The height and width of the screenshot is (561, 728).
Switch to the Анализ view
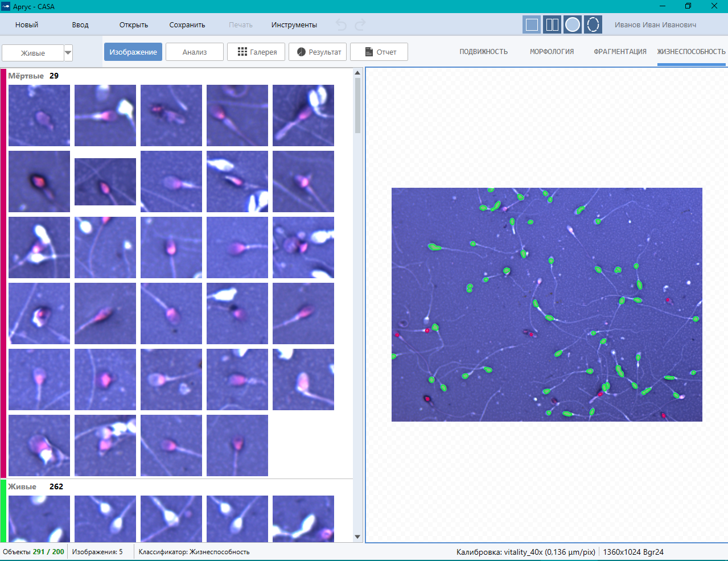tap(195, 52)
